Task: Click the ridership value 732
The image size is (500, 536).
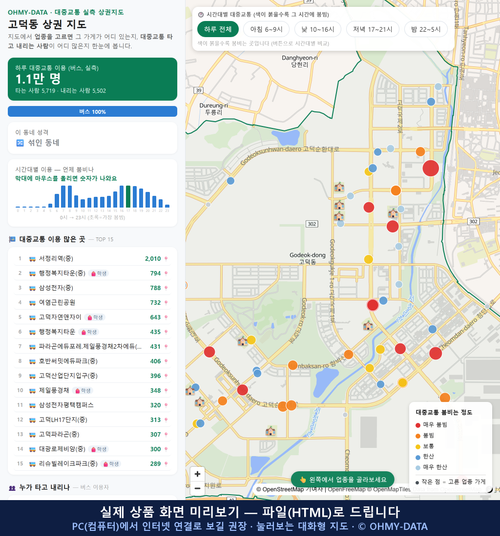Action: [x=155, y=303]
